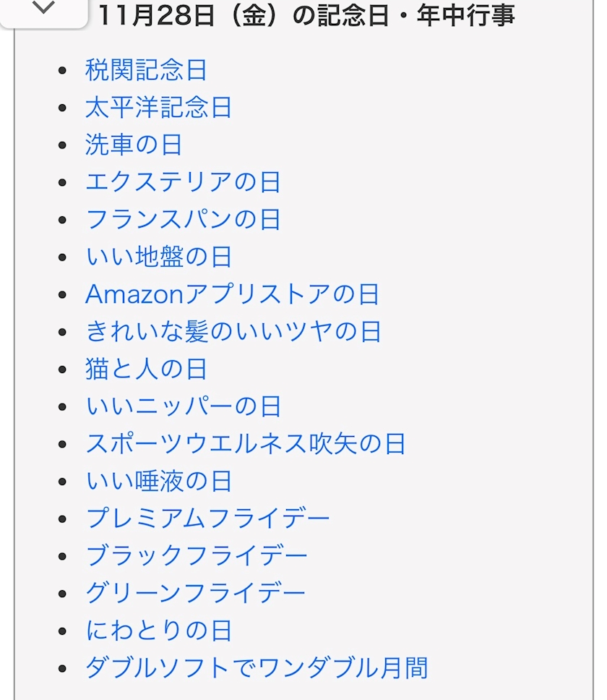The width and height of the screenshot is (607, 700).
Task: Open the エクステリアの日 link
Action: [183, 182]
